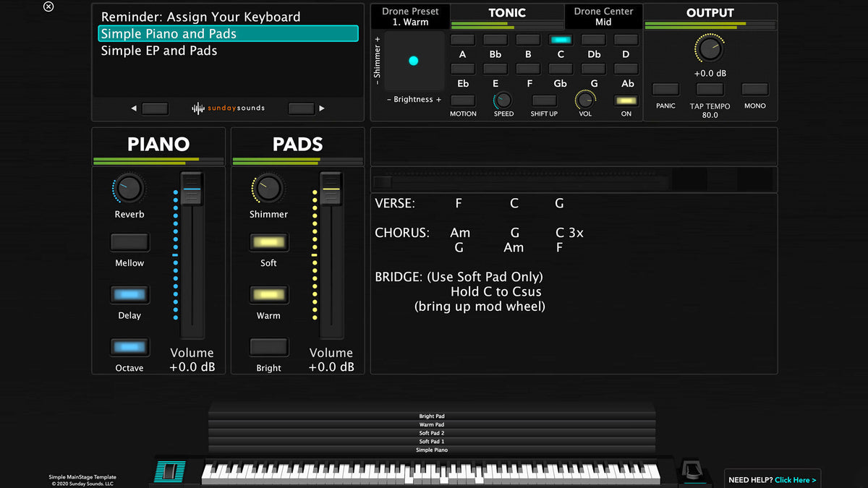Open the Drone Preset selector showing 1. Warm
The image size is (868, 488).
[409, 16]
